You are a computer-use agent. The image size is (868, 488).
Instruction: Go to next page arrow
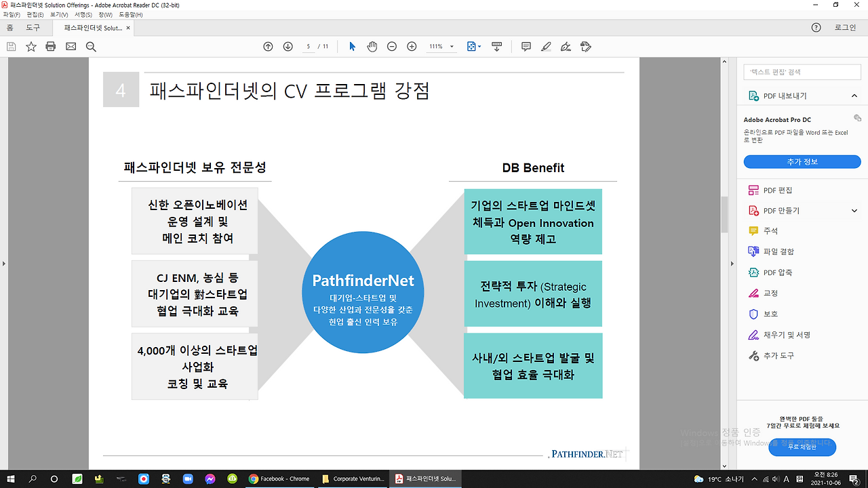click(288, 47)
